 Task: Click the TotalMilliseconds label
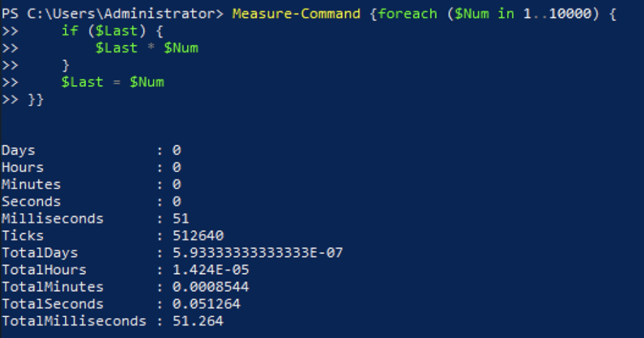coord(74,321)
